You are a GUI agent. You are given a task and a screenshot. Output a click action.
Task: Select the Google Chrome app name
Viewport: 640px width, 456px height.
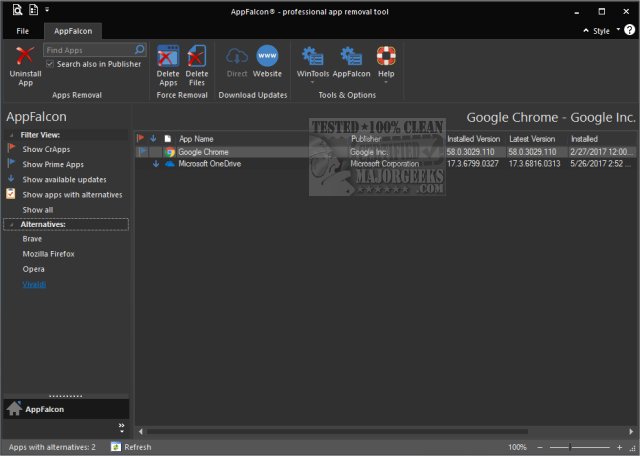point(203,152)
